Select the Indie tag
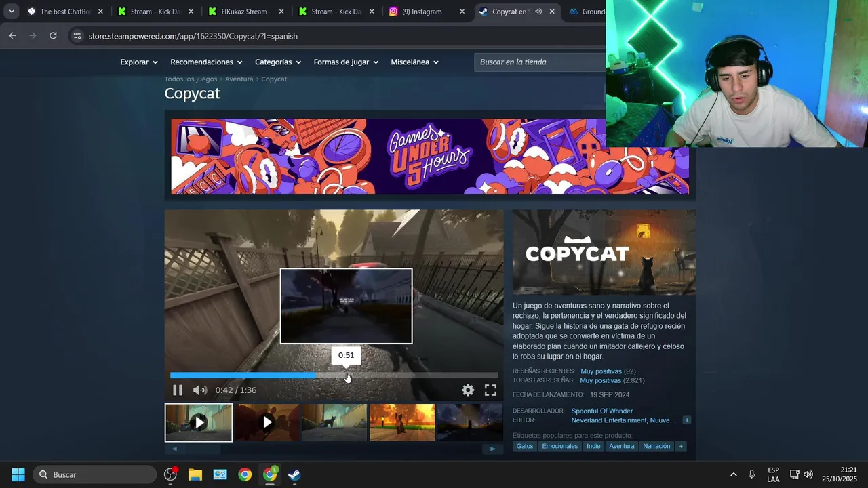This screenshot has height=488, width=868. click(593, 446)
